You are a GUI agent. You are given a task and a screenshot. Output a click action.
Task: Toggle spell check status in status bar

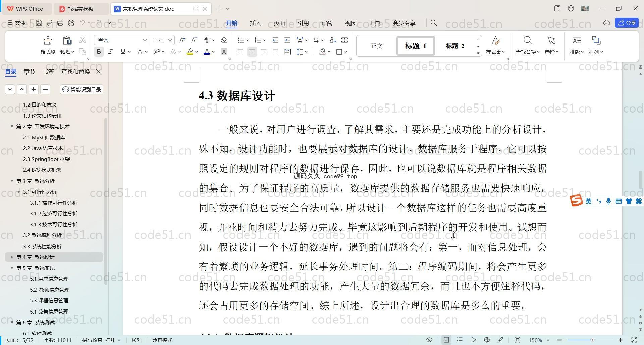click(101, 340)
